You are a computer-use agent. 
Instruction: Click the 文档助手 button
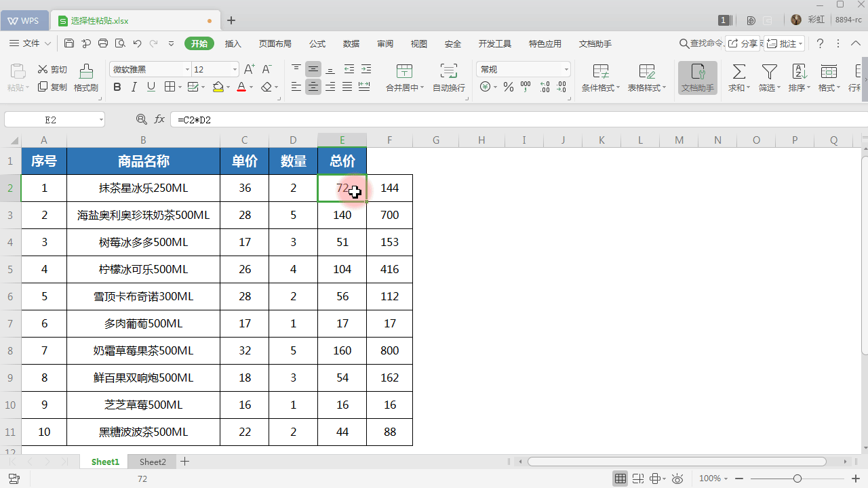[698, 78]
